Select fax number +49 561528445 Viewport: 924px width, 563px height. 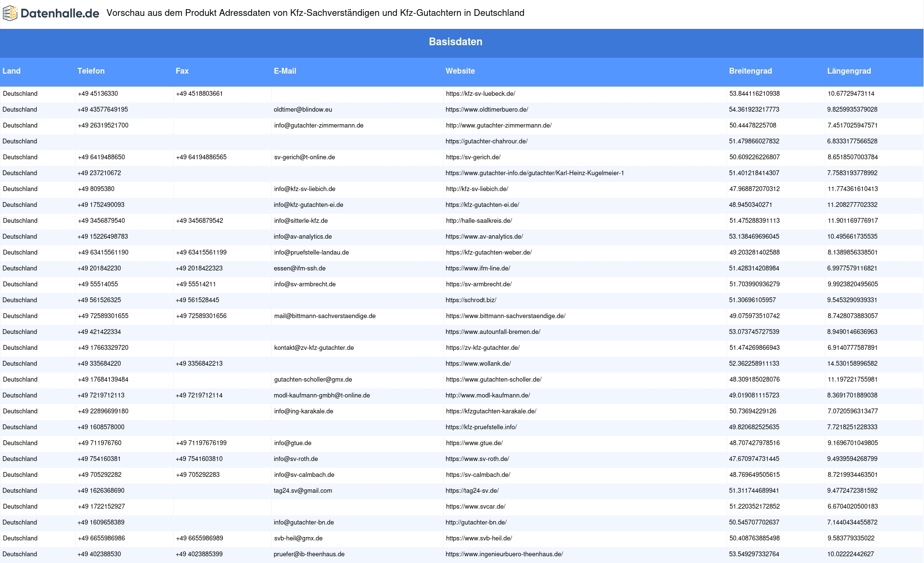[197, 300]
